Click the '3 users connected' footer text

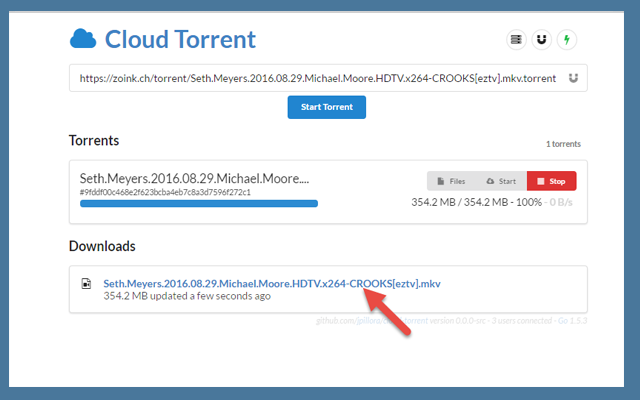(522, 320)
